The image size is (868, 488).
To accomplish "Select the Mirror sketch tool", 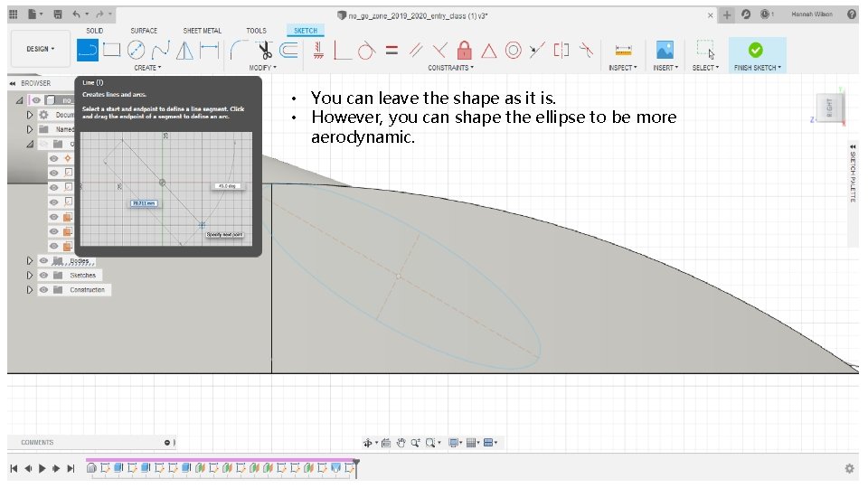I will click(x=184, y=51).
